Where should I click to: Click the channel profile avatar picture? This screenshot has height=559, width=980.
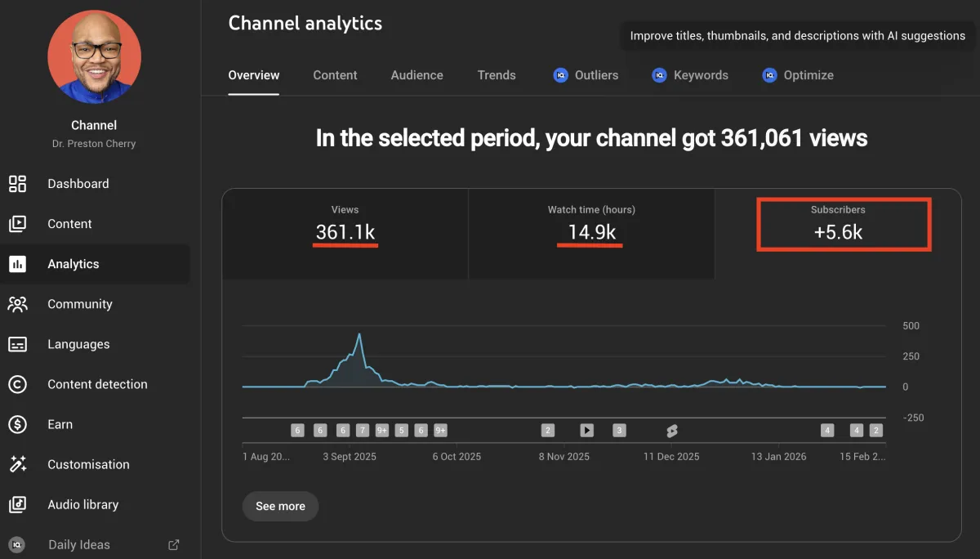click(x=95, y=56)
